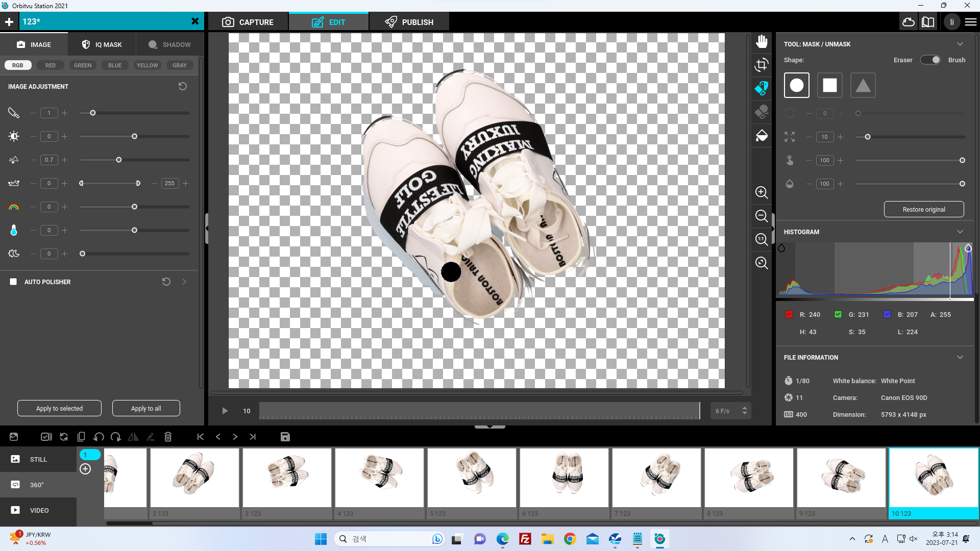The height and width of the screenshot is (551, 980).
Task: Switch to STILL mode
Action: (x=38, y=459)
